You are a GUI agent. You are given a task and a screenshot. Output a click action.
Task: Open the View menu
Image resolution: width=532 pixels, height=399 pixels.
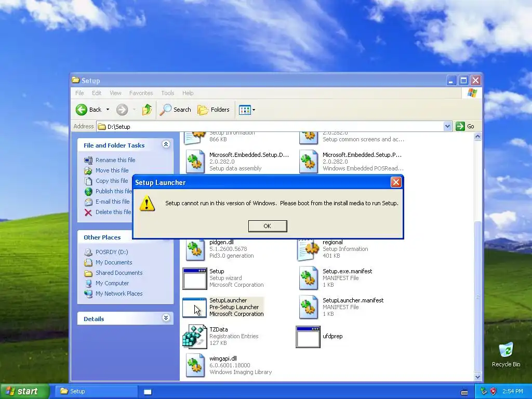(115, 93)
